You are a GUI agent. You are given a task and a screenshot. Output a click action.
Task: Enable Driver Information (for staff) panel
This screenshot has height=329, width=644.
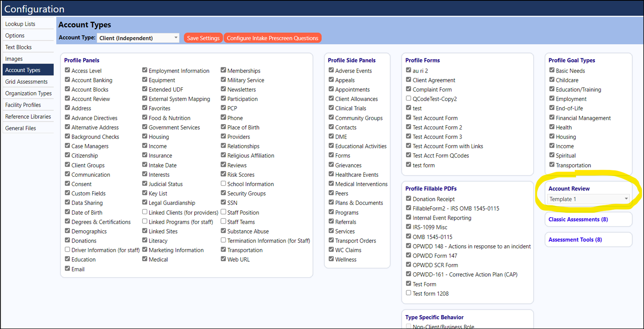[67, 249]
